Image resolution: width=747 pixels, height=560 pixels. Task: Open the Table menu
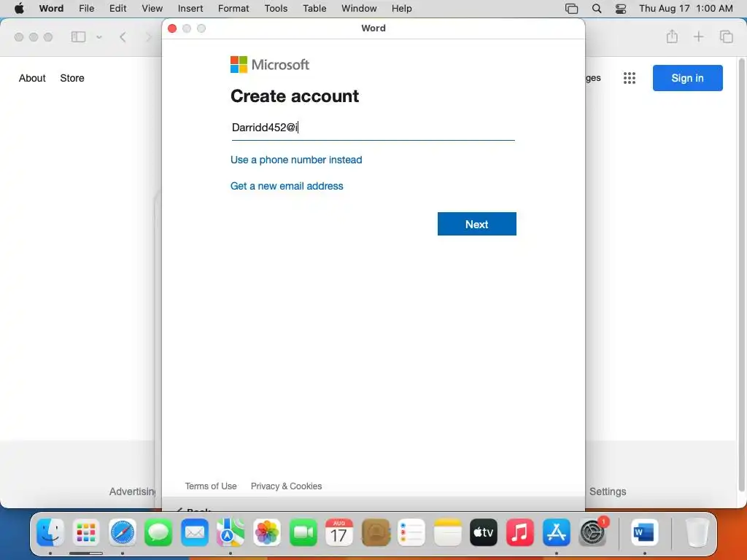point(314,8)
